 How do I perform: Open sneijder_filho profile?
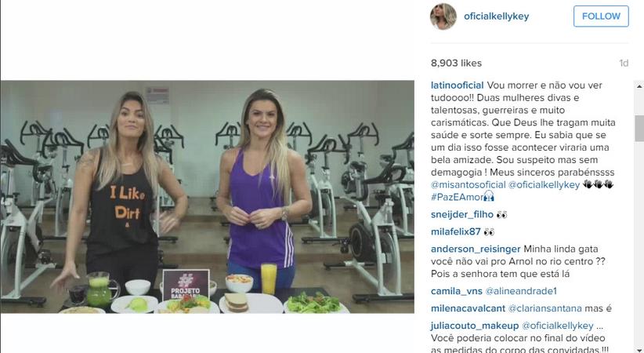pos(462,214)
